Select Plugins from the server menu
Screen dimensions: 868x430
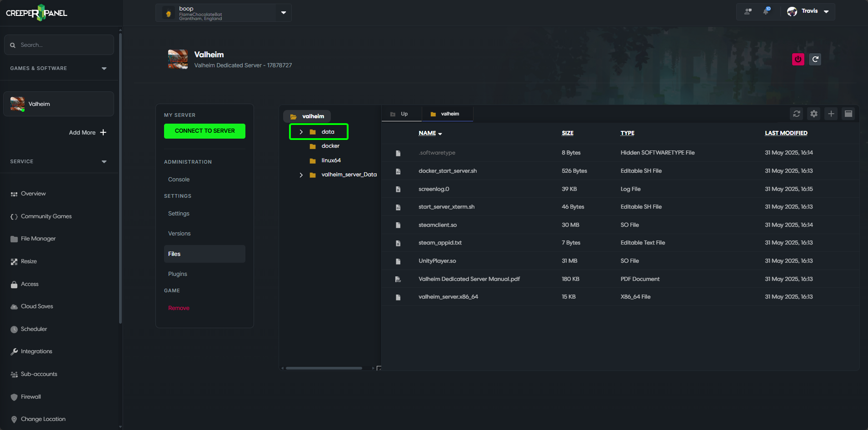tap(178, 274)
